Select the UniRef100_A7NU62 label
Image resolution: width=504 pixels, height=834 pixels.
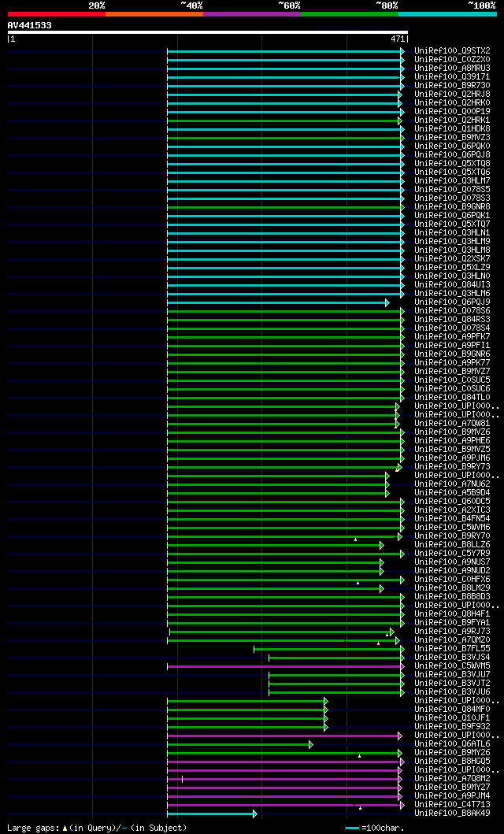pos(453,484)
